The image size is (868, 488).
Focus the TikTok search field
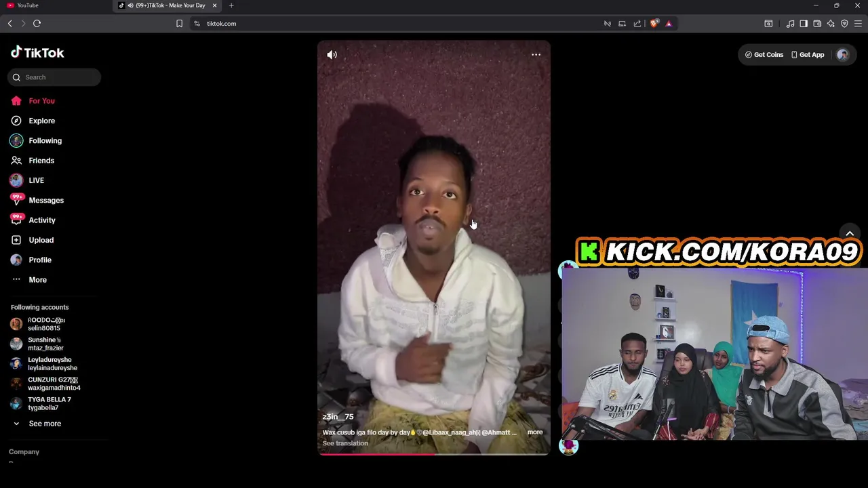(x=54, y=77)
